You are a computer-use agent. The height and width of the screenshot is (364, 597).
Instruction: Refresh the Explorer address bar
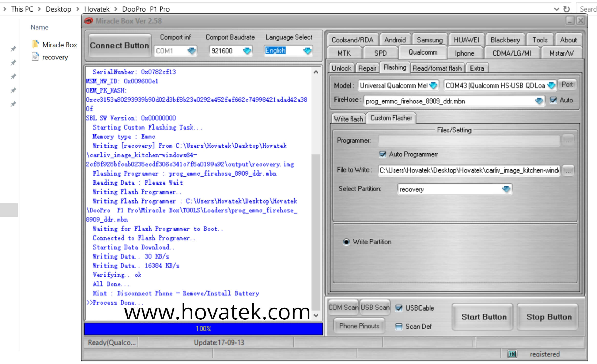(567, 9)
